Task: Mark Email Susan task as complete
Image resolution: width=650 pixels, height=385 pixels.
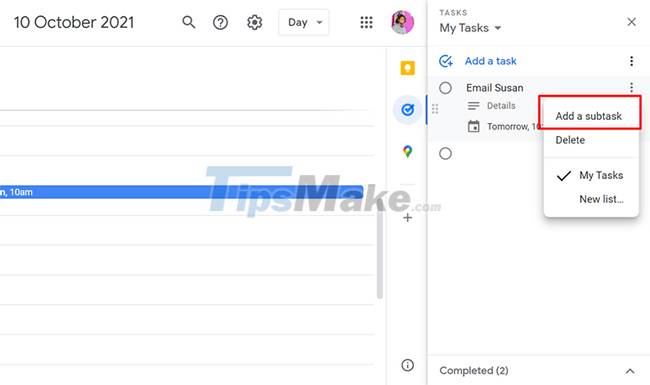Action: coord(445,88)
